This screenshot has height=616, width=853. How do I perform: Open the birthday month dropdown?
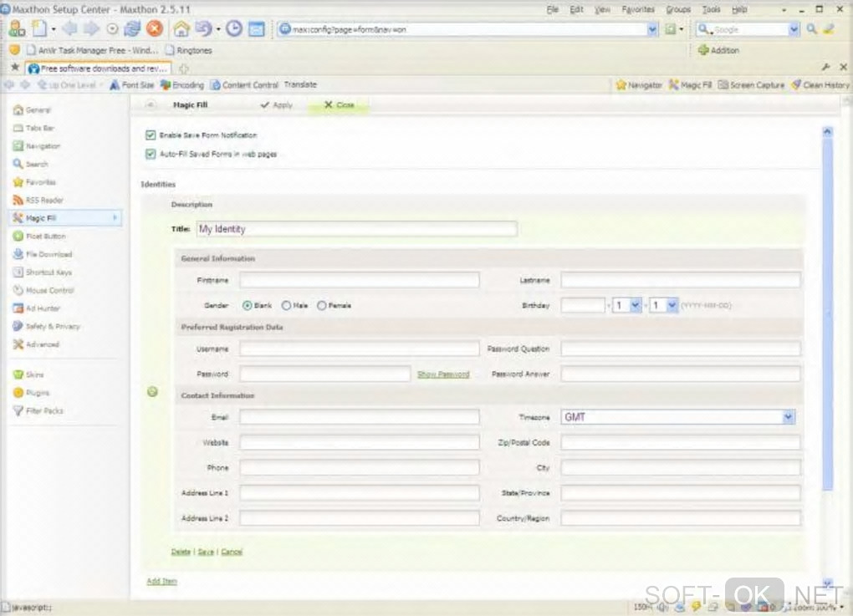point(627,305)
